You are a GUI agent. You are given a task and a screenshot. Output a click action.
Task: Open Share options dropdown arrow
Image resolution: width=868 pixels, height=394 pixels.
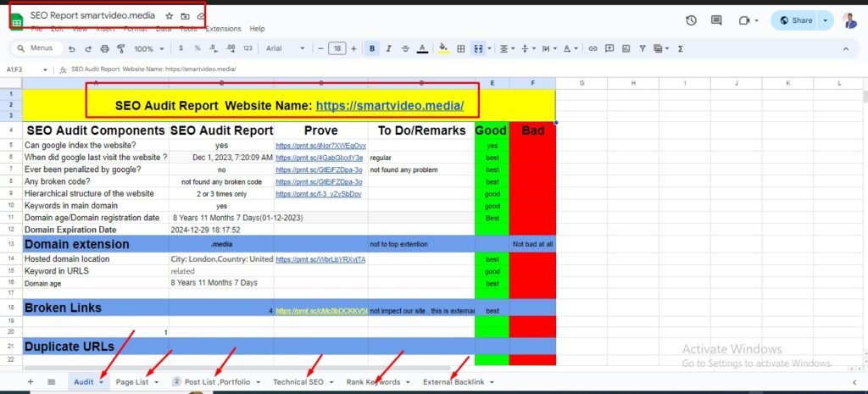826,20
